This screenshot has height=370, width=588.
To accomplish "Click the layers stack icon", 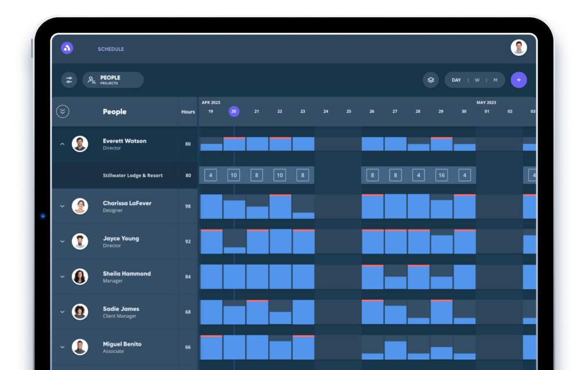I will 431,80.
